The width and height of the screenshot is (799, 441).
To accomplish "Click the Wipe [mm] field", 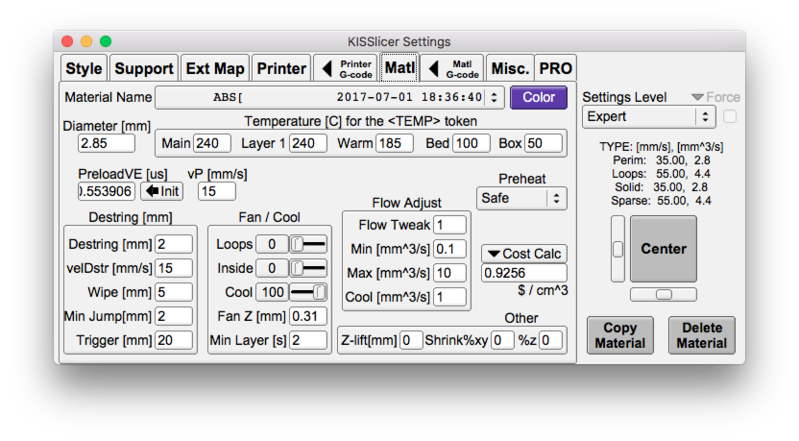I will [174, 292].
